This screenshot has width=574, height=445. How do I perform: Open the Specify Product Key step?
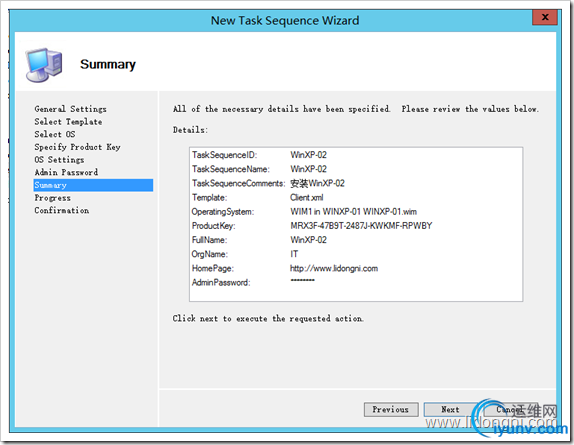(77, 147)
